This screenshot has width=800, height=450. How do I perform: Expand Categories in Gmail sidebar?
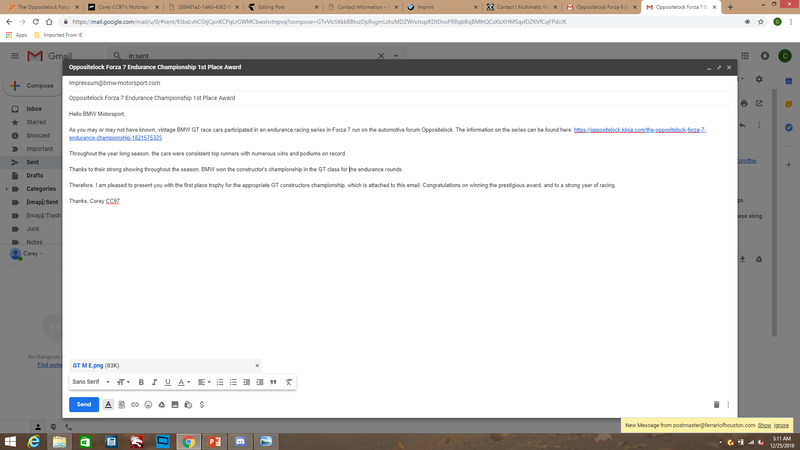point(6,189)
